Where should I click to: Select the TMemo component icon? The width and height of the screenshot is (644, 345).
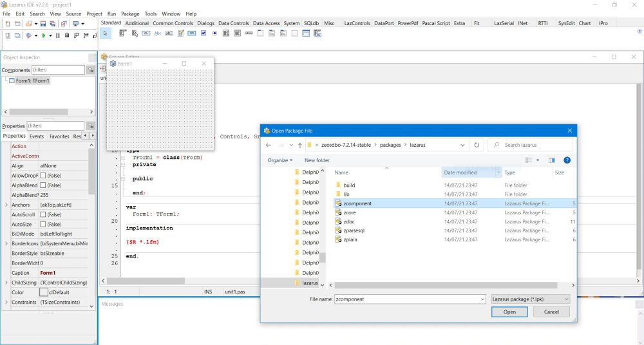180,33
